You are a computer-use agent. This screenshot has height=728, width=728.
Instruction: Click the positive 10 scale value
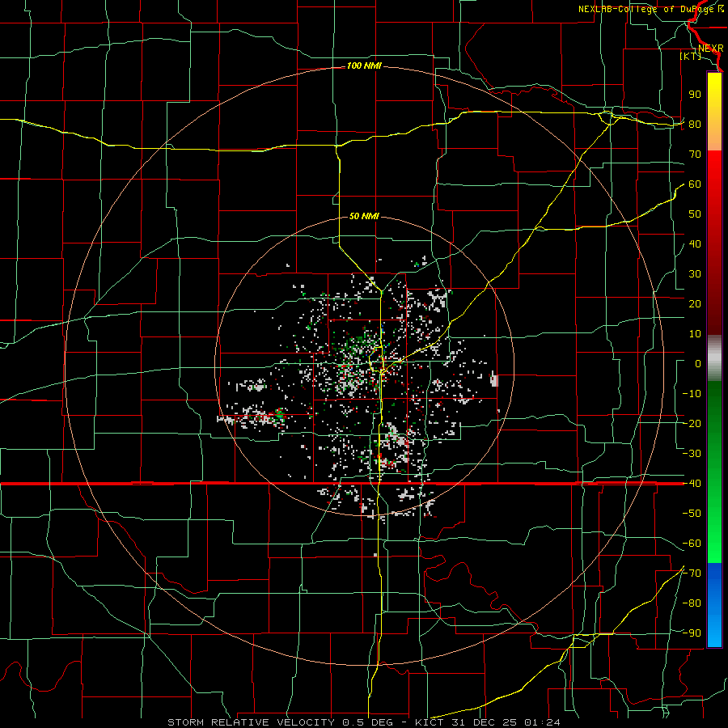point(695,334)
